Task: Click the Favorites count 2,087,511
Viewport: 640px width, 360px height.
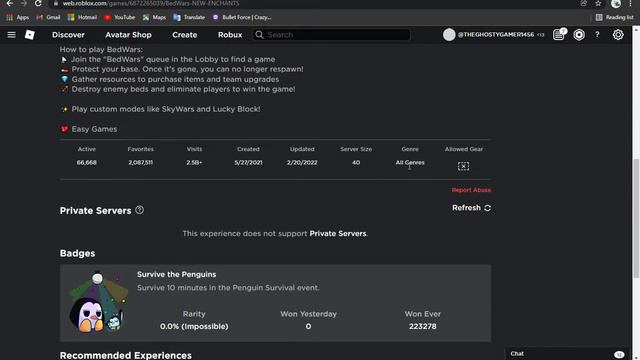Action: coord(140,162)
